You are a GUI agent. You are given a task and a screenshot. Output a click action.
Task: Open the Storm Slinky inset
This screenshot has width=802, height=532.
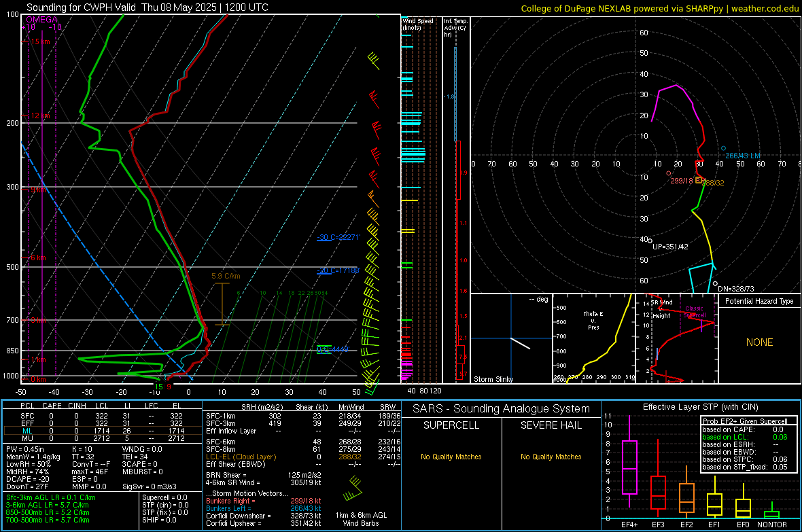pyautogui.click(x=512, y=338)
